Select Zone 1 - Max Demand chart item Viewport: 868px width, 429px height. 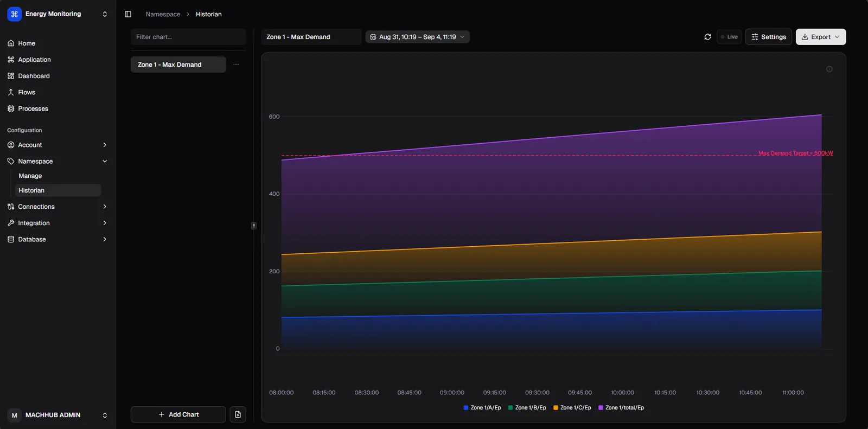coord(178,65)
